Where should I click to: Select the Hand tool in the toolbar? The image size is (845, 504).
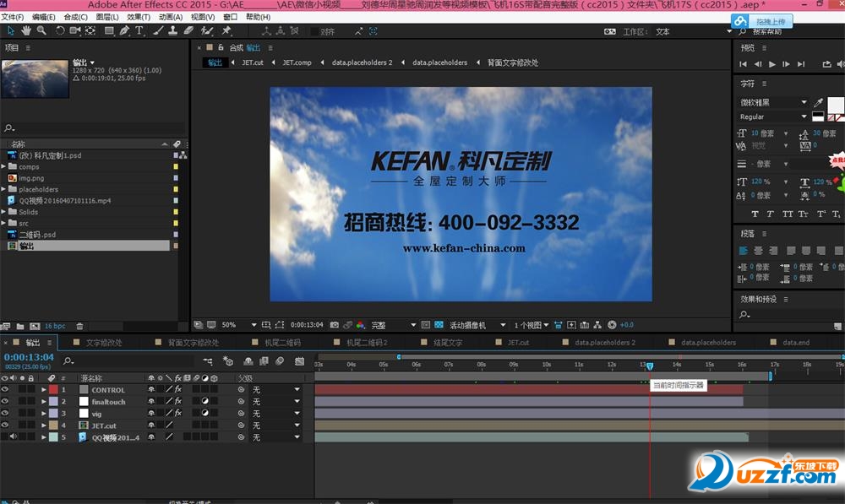pyautogui.click(x=27, y=31)
